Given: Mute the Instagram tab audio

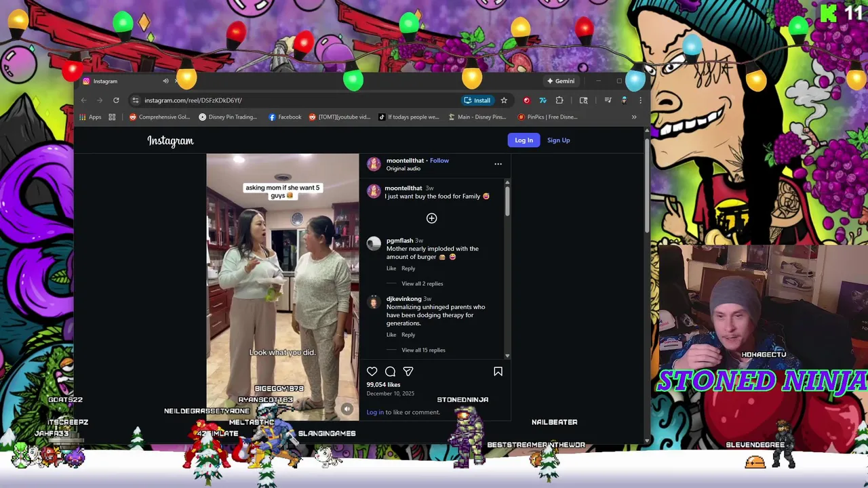Looking at the screenshot, I should click(x=165, y=81).
